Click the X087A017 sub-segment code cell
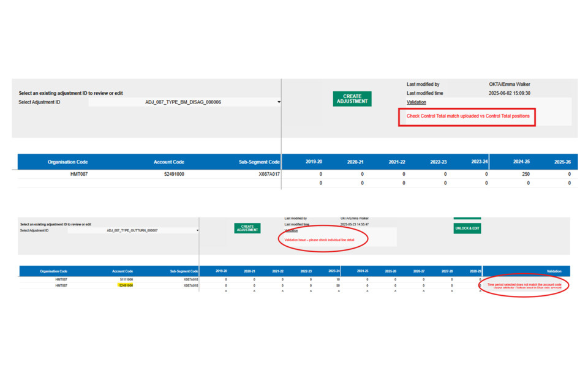Image resolution: width=588 pixels, height=392 pixels. [x=269, y=174]
